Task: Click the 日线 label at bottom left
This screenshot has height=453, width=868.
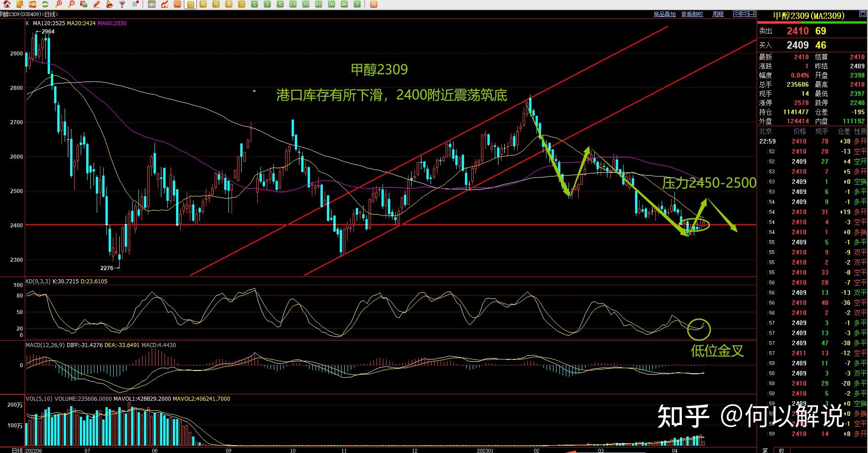Action: pos(17,450)
